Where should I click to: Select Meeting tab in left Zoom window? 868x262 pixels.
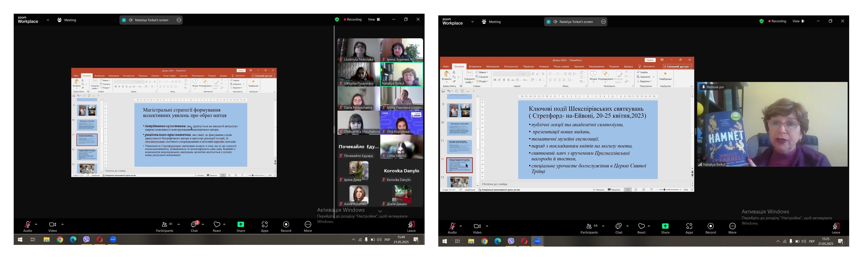[67, 20]
